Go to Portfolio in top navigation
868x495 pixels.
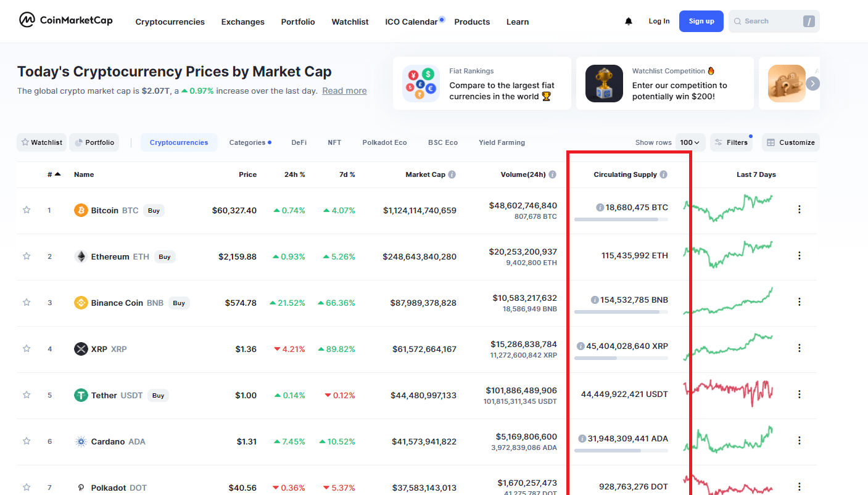[298, 22]
